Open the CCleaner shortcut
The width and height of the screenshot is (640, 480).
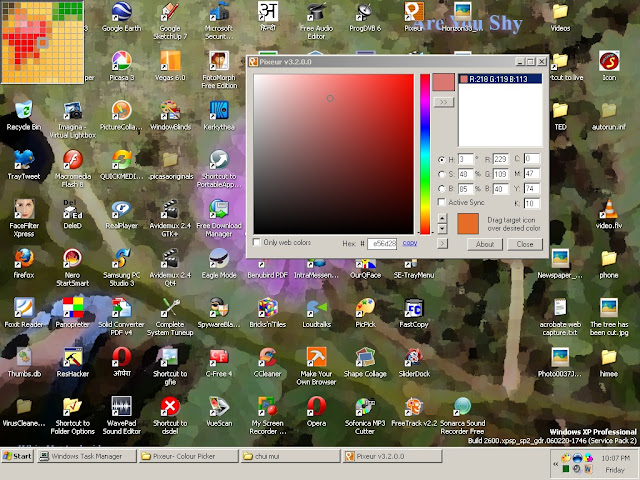267,363
